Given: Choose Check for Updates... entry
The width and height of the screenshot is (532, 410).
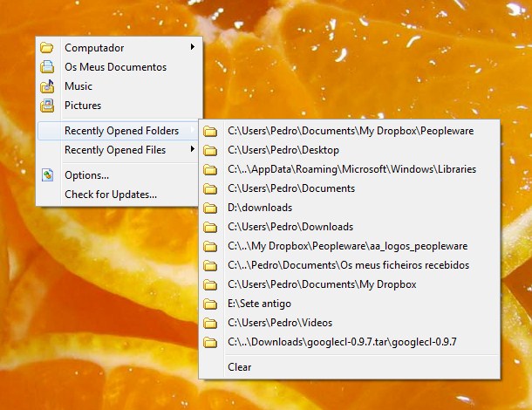Looking at the screenshot, I should pyautogui.click(x=119, y=195).
